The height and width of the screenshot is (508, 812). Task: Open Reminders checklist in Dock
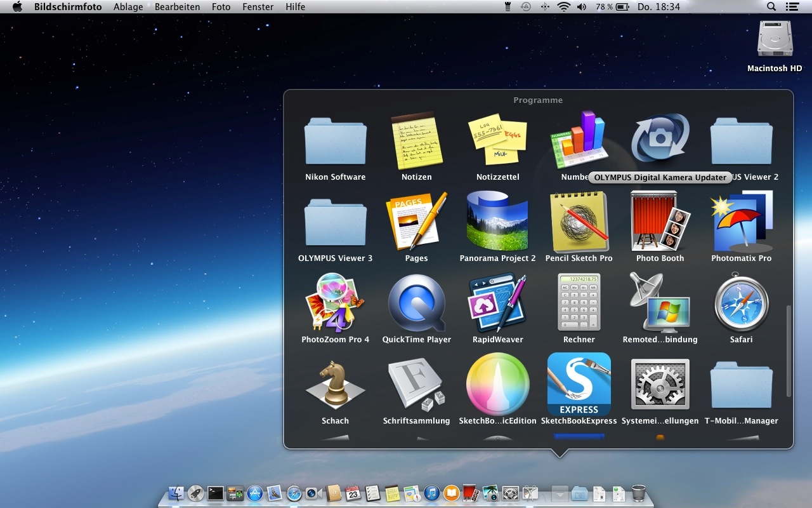(372, 493)
